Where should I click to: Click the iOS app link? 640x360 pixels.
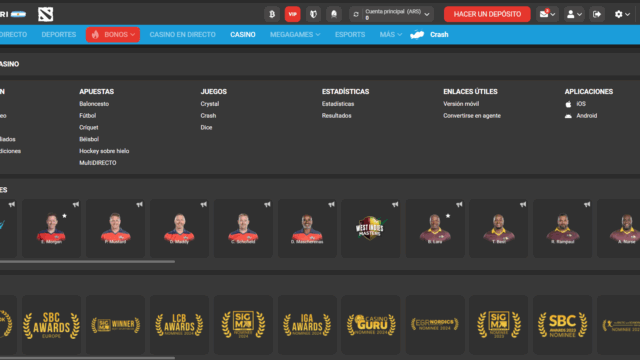click(x=581, y=104)
